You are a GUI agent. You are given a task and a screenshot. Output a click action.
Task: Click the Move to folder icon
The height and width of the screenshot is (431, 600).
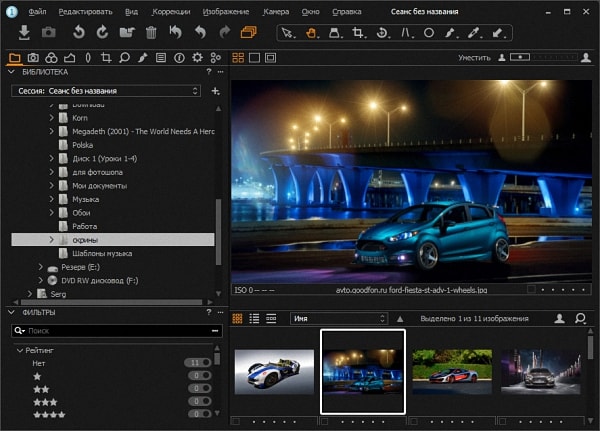click(x=127, y=32)
